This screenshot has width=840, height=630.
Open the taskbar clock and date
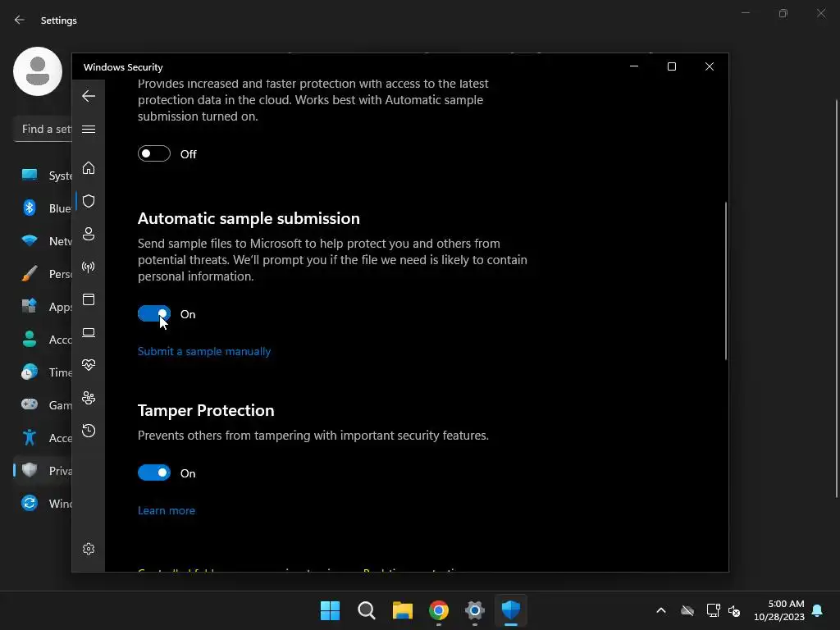(778, 610)
